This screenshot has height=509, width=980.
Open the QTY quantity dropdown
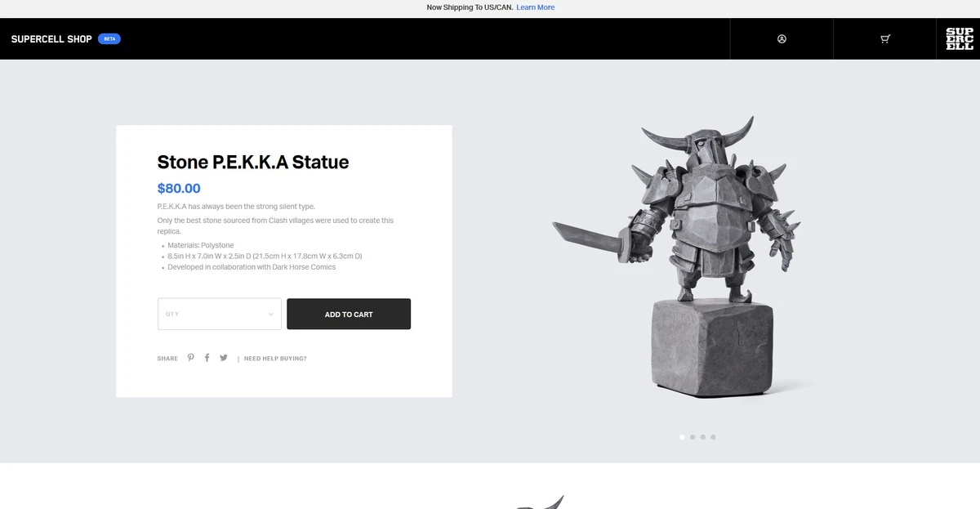point(219,314)
